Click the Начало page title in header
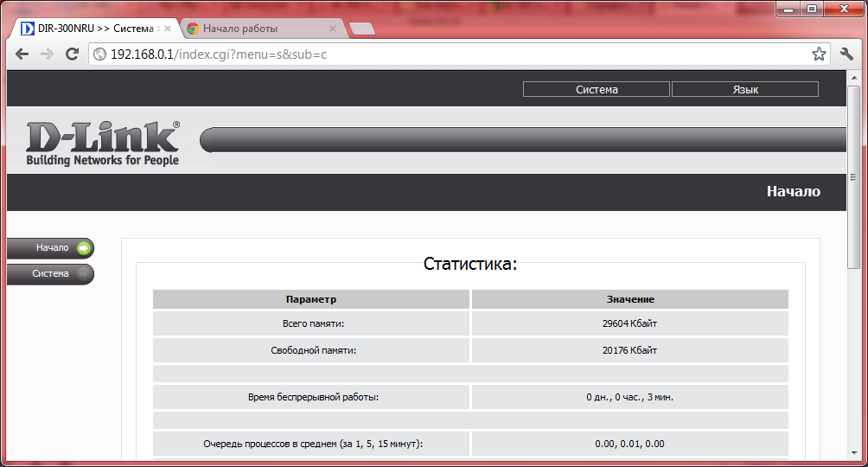The height and width of the screenshot is (467, 868). pos(794,192)
